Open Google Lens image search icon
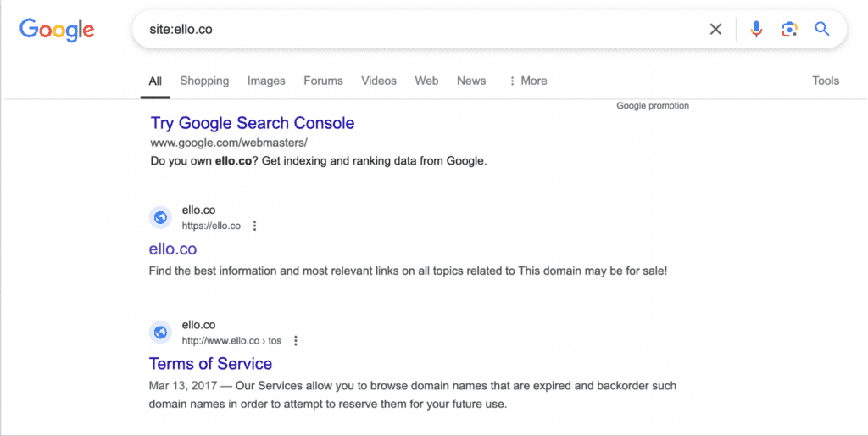 click(x=789, y=29)
